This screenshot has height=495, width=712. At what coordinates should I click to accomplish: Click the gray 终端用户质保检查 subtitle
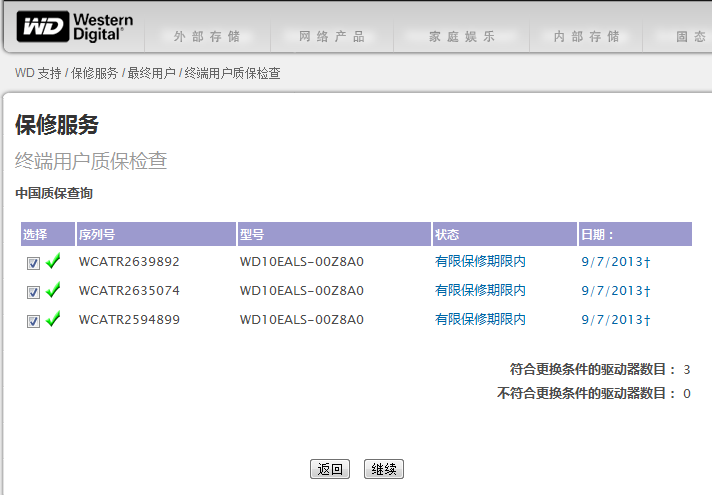pyautogui.click(x=91, y=161)
